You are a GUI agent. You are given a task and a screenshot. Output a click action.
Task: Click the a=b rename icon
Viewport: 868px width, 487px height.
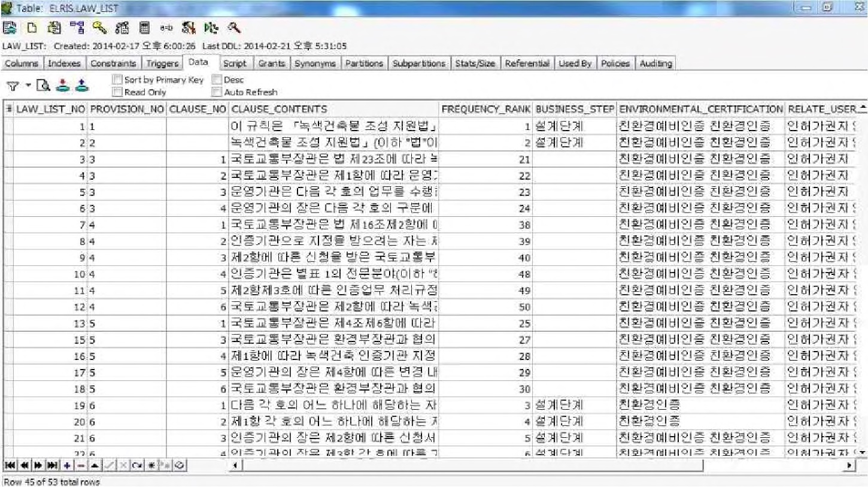point(166,28)
